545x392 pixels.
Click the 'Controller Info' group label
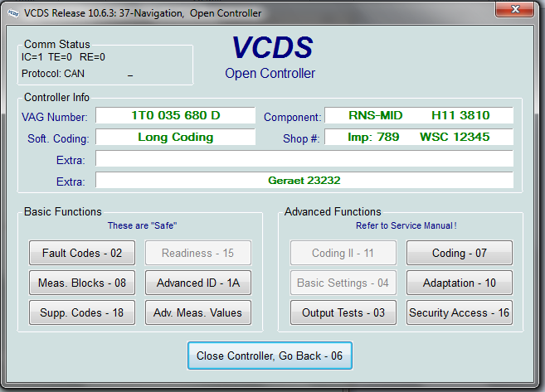click(56, 98)
